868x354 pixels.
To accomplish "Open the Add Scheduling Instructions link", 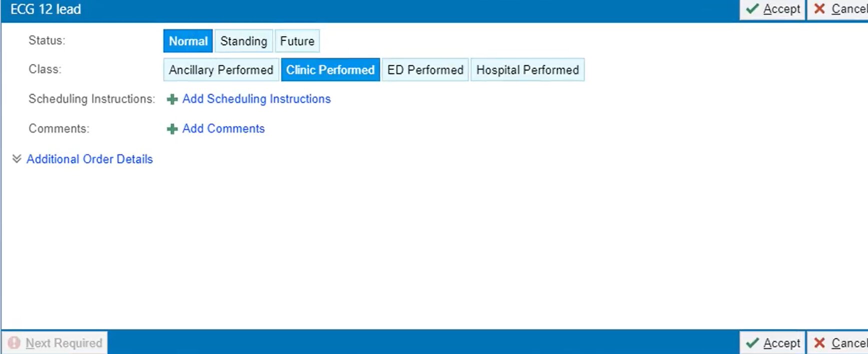I will [256, 99].
